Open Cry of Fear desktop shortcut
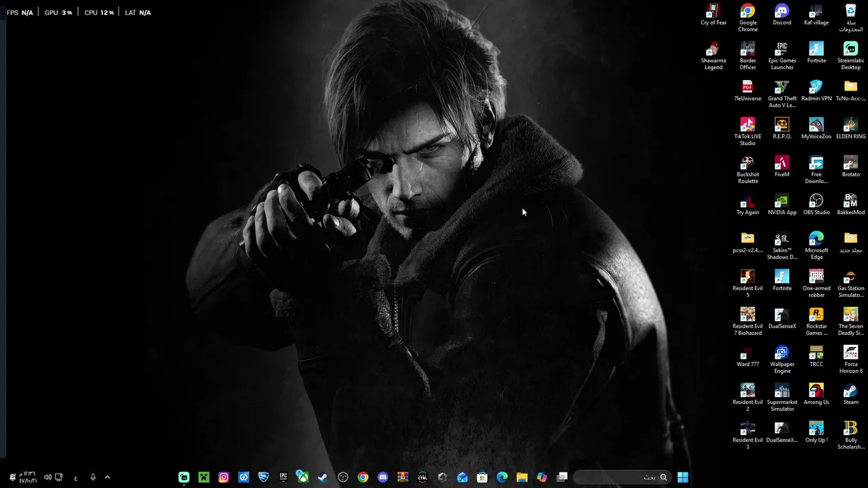The image size is (868, 488). [713, 15]
